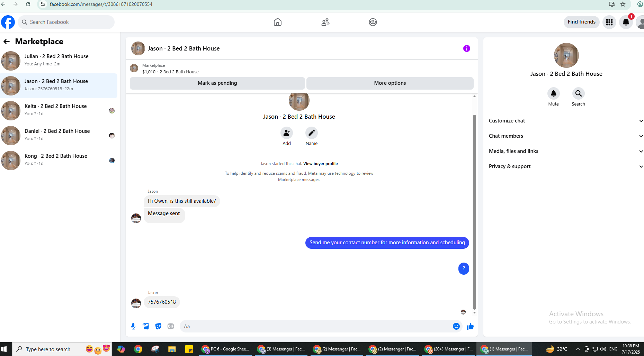Open the (20+) Messenger taskbar window
644x356 pixels.
pos(449,349)
